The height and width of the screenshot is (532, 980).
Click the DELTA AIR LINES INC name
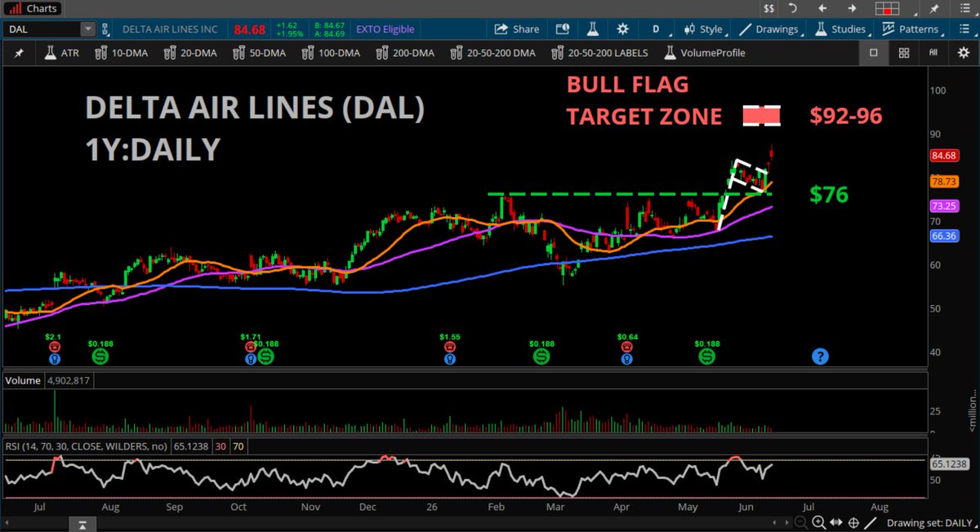click(x=170, y=29)
